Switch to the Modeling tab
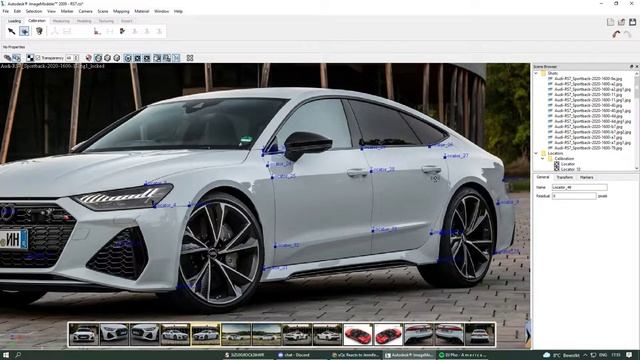640x360 pixels. 84,21
